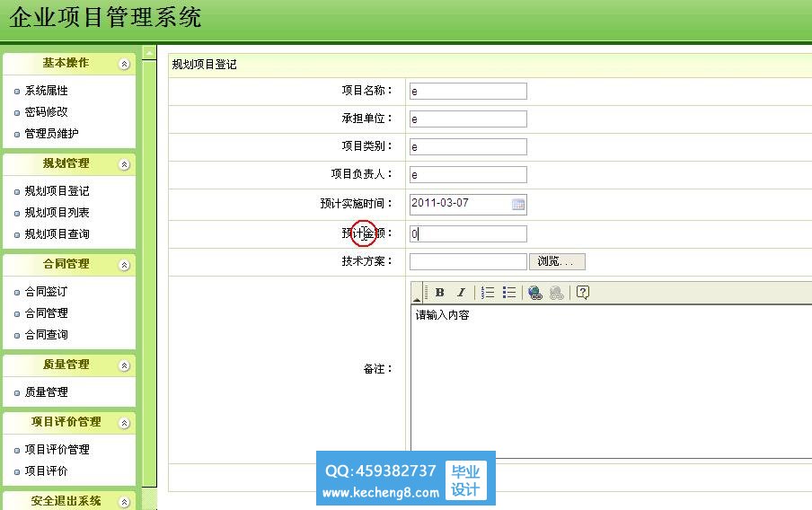Click the sidebar vertical scrollbar track
The width and height of the screenshot is (812, 510).
click(149, 275)
